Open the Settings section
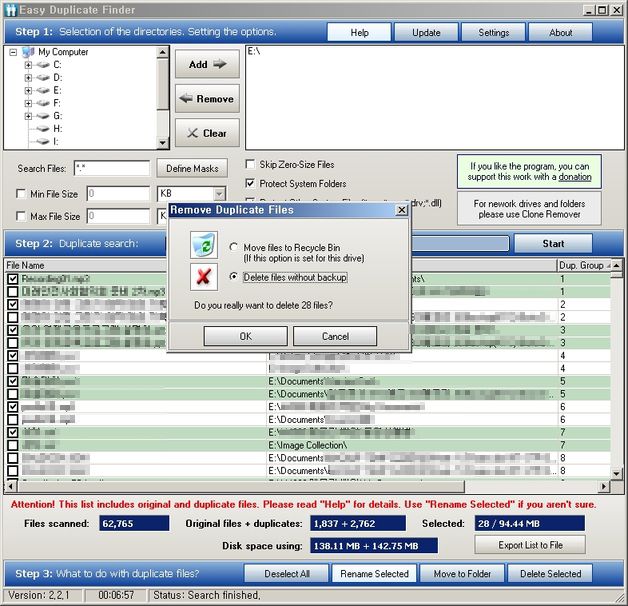This screenshot has width=628, height=606. point(493,32)
